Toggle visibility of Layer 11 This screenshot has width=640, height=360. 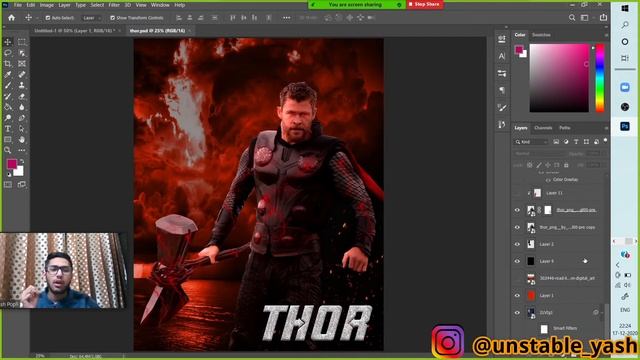[x=518, y=193]
